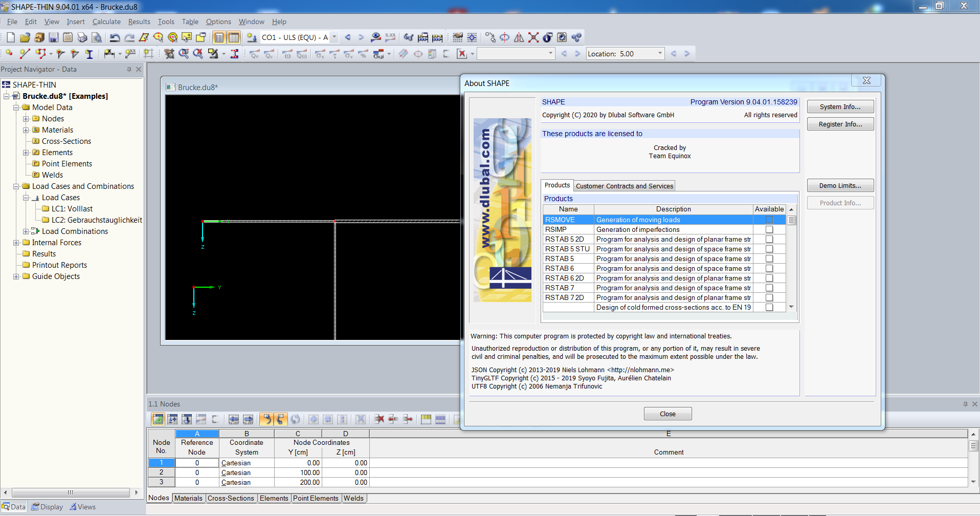Open the CO1 - ULS load combination dropdown
Viewport: 980px width, 516px height.
pos(335,37)
